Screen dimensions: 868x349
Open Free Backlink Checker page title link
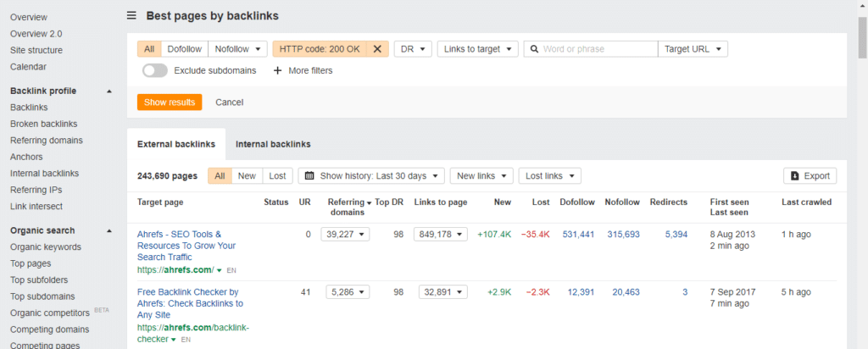point(190,303)
